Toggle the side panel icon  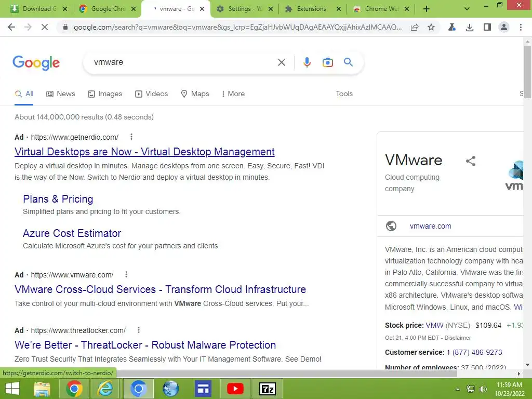[487, 27]
